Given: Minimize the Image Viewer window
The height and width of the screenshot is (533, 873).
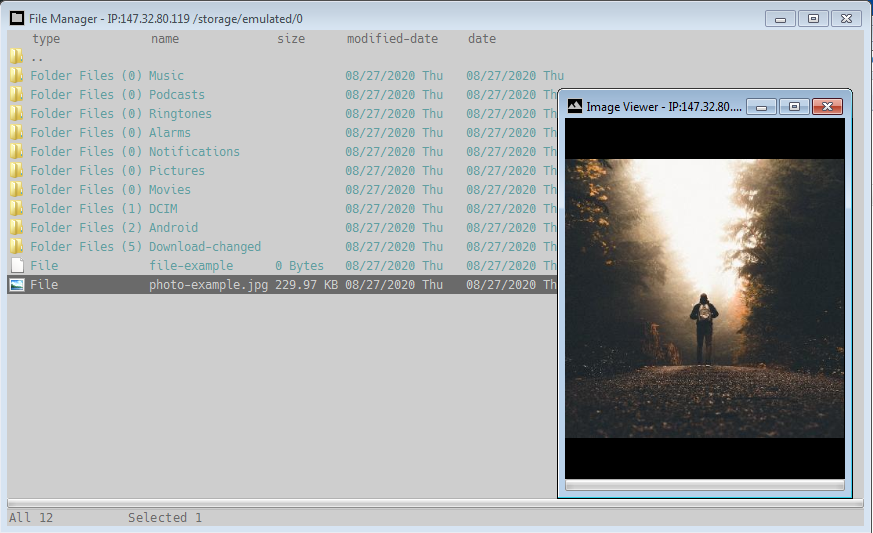Looking at the screenshot, I should point(761,106).
